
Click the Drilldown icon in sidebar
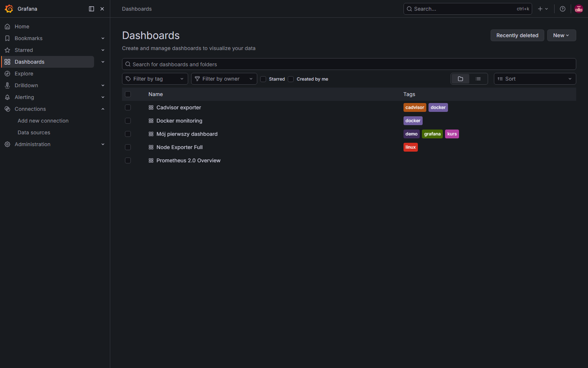(7, 85)
